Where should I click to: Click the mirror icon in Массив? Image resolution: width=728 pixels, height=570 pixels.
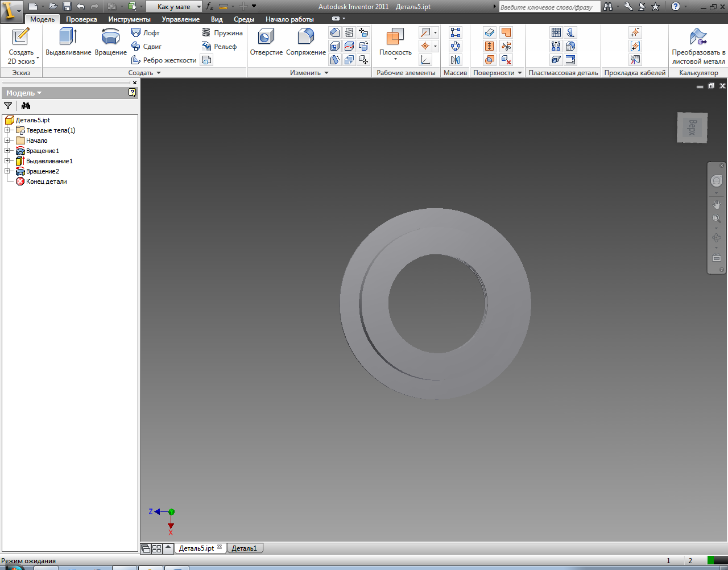point(456,60)
